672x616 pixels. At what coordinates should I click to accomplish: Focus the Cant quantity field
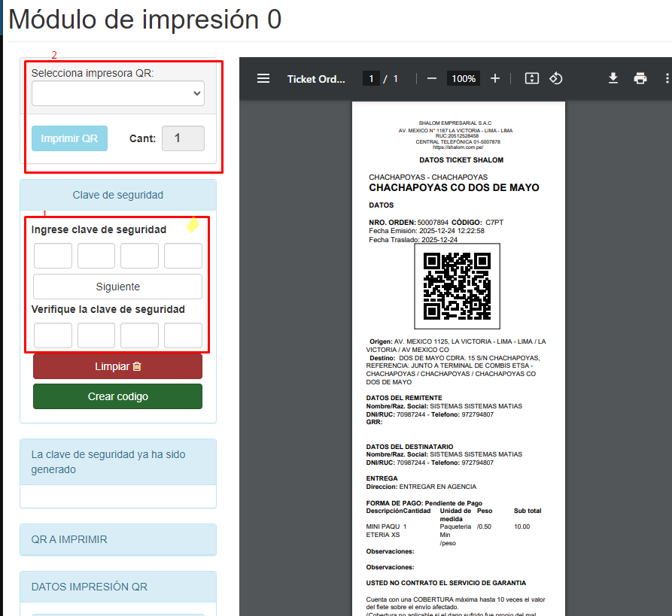tap(183, 138)
